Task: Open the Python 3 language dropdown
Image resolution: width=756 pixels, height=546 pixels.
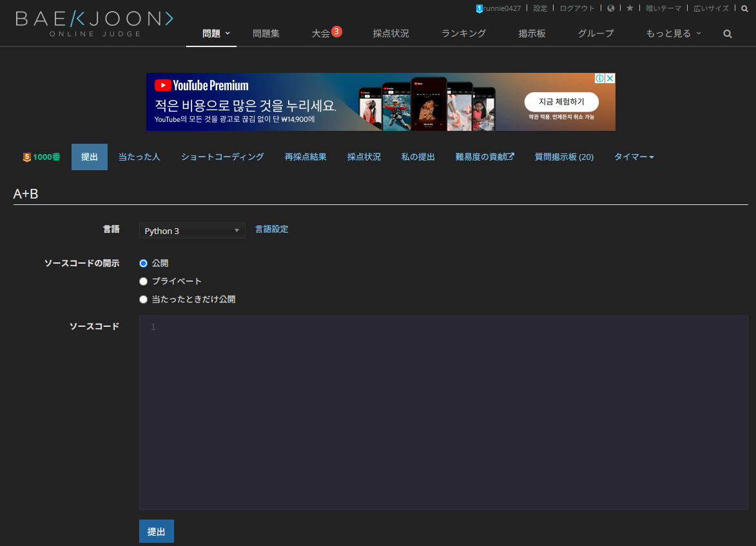Action: click(x=191, y=230)
